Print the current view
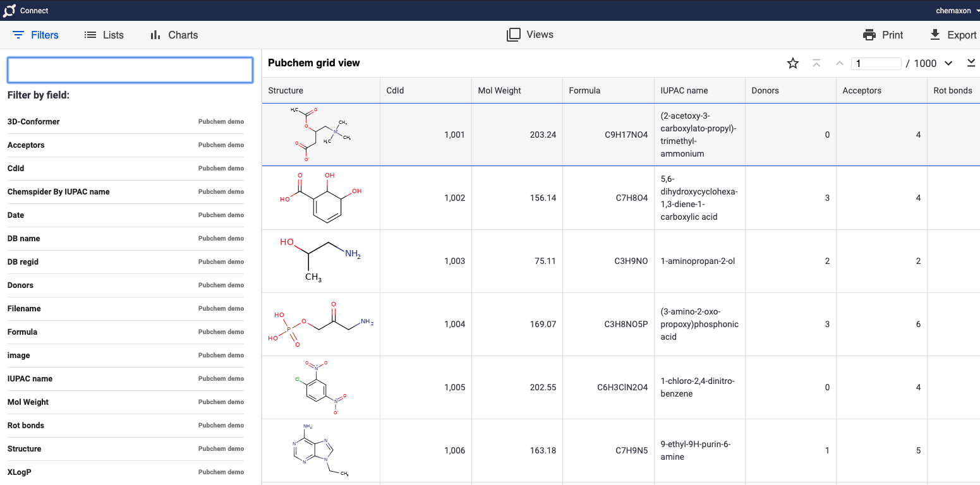Viewport: 980px width, 485px height. click(883, 35)
